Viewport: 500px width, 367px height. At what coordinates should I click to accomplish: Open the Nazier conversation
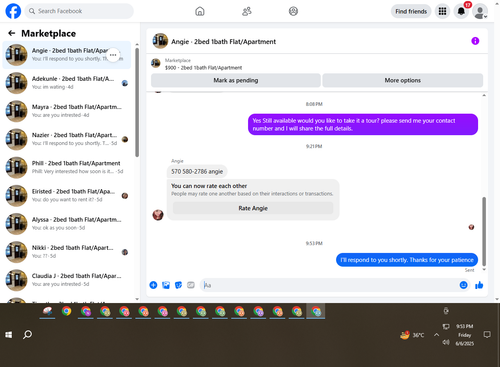[67, 139]
